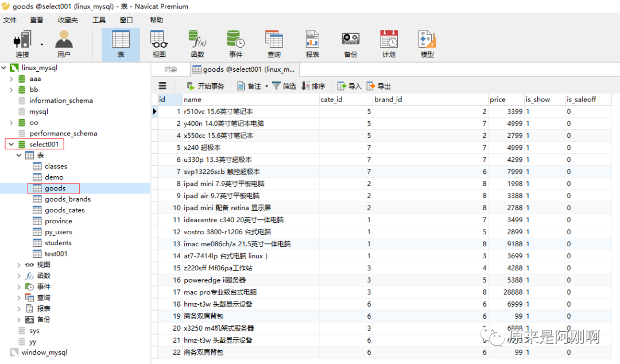Open the 模型 model toolbar button

coord(427,44)
